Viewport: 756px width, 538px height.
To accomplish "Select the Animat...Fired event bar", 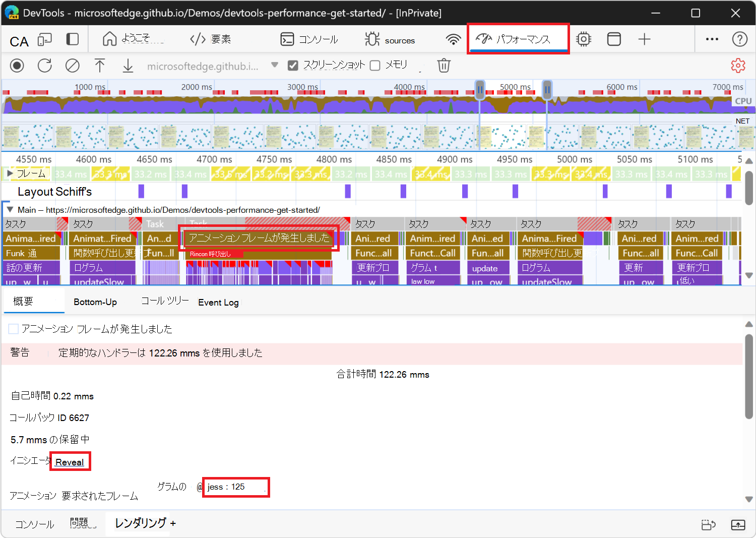I will click(102, 238).
